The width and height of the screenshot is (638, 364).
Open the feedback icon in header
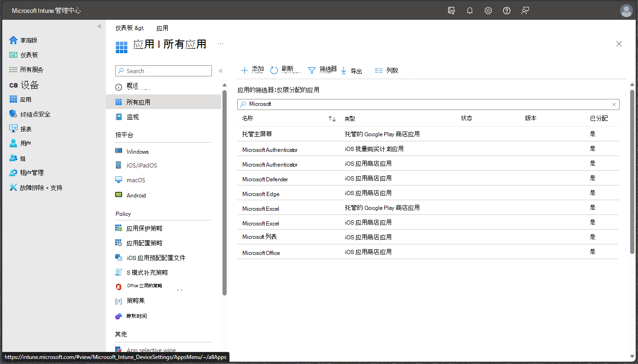525,11
